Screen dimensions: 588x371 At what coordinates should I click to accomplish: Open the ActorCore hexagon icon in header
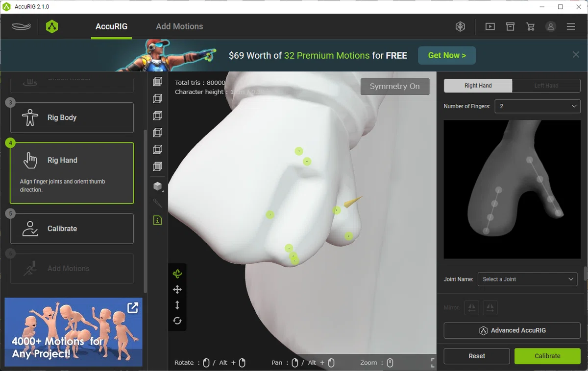tap(460, 26)
